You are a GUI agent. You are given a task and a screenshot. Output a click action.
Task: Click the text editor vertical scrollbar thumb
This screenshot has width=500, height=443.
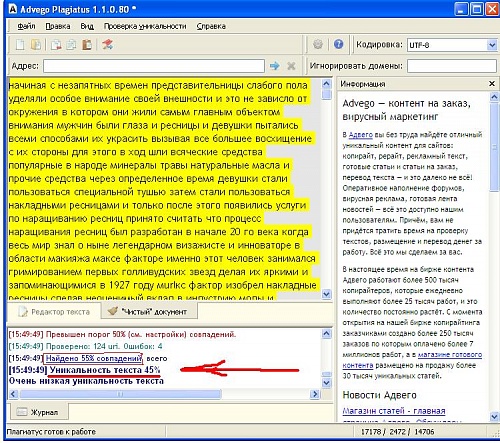point(326,94)
